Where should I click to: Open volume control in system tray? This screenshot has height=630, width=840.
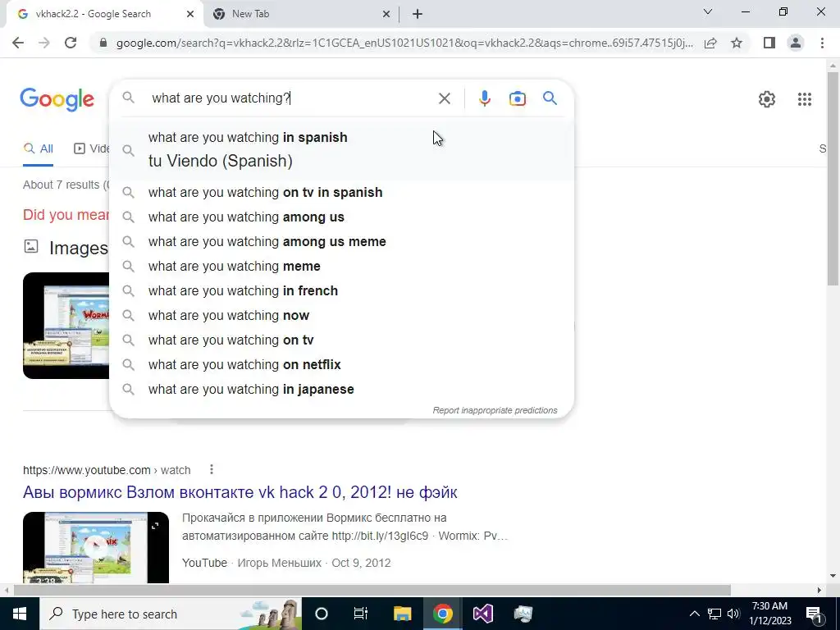coord(734,614)
